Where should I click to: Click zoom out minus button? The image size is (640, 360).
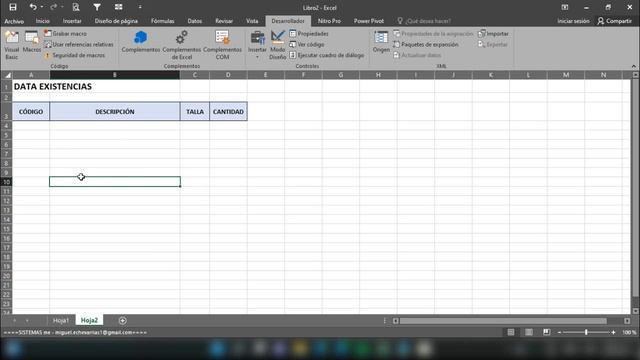click(559, 333)
